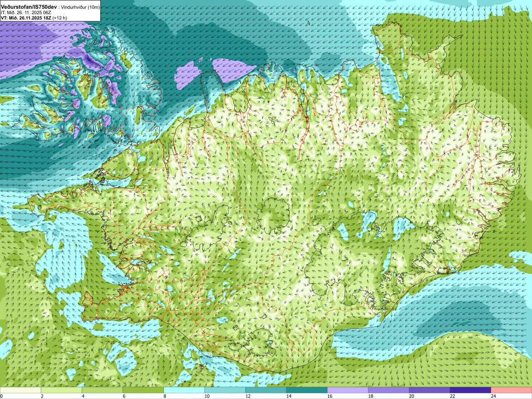The width and height of the screenshot is (532, 399).
Task: Select the cyan 10–12 legend swatch
Action: pyautogui.click(x=225, y=390)
